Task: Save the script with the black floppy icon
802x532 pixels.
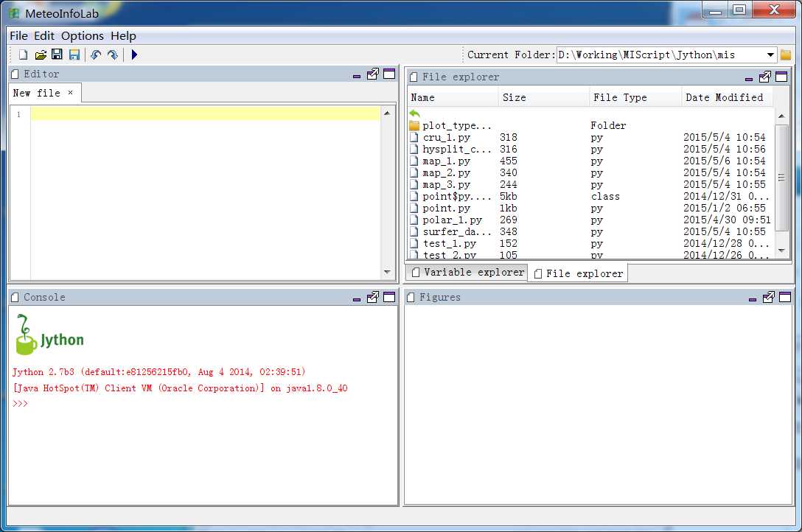Action: [57, 55]
